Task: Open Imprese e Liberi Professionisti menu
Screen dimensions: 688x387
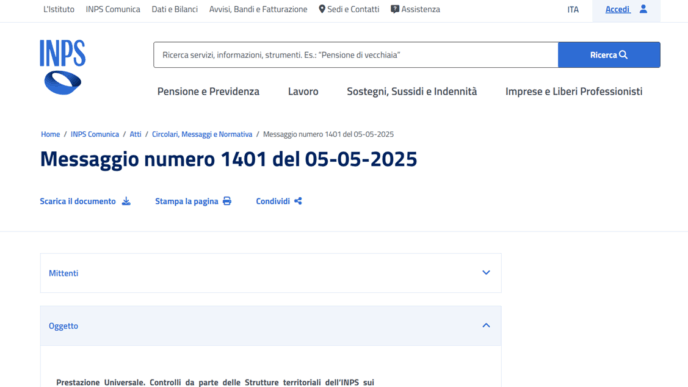Action: [x=574, y=91]
